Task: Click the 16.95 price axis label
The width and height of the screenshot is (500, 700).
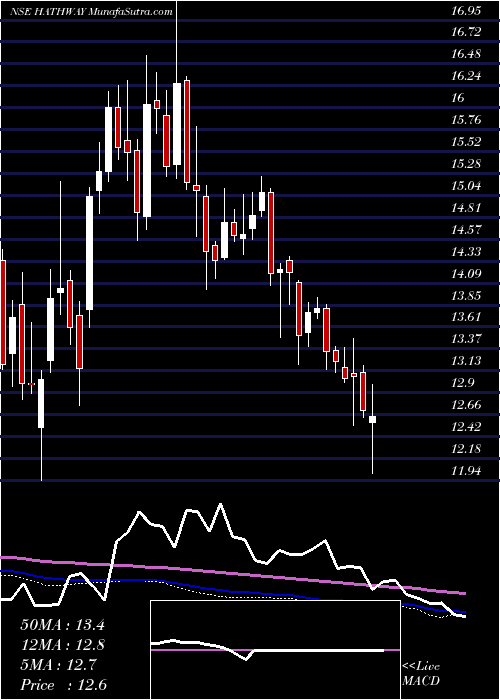Action: pos(465,11)
